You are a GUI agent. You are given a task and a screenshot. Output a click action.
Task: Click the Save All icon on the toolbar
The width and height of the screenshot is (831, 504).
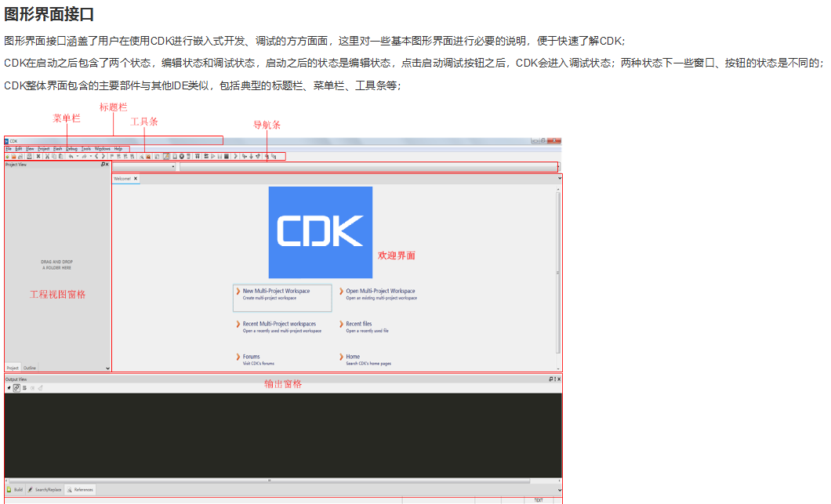(29, 156)
